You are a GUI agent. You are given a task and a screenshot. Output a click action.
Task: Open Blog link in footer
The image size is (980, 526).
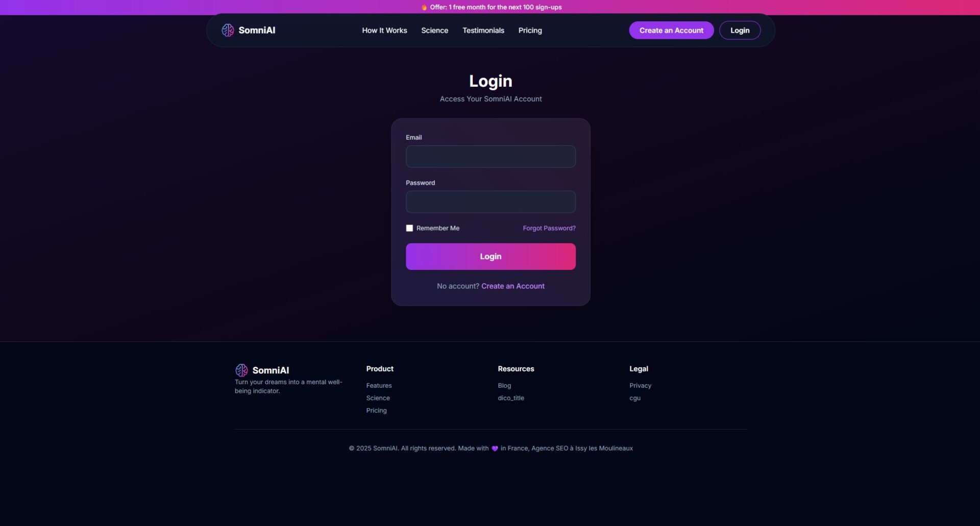[504, 386]
